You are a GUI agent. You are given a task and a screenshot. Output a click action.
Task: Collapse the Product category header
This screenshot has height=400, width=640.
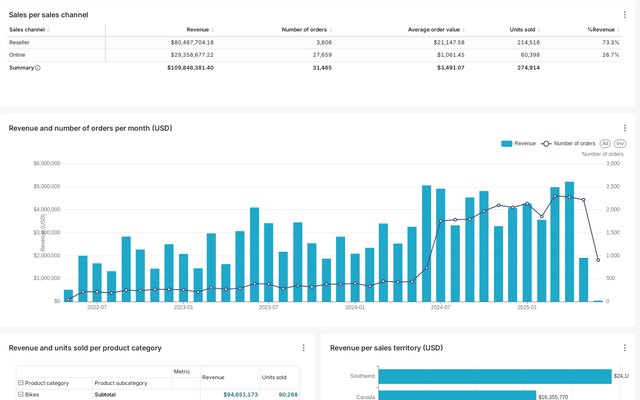(x=20, y=383)
